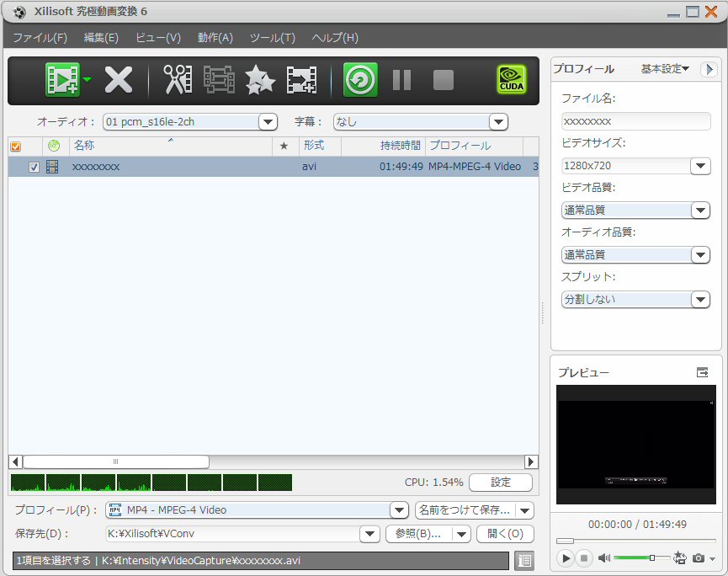Screen dimensions: 728x576
Task: Sort by the 持続時間 column header
Action: click(x=383, y=146)
